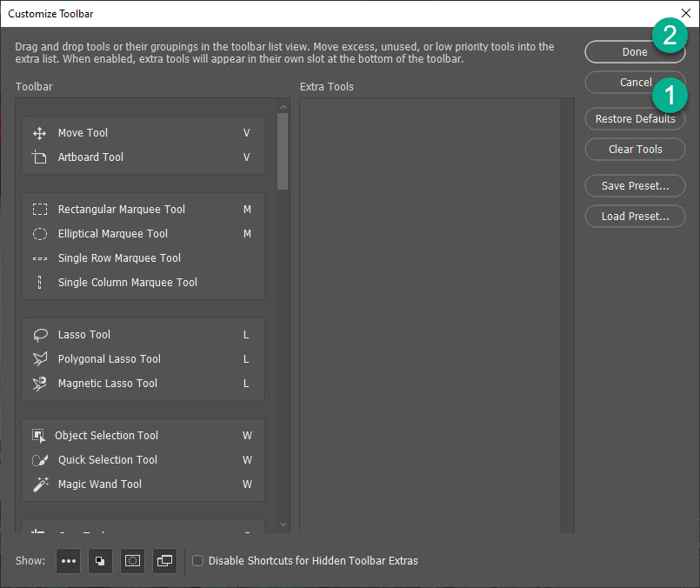Open the Save Preset dialog
Screen dimensions: 700x588
click(x=635, y=185)
